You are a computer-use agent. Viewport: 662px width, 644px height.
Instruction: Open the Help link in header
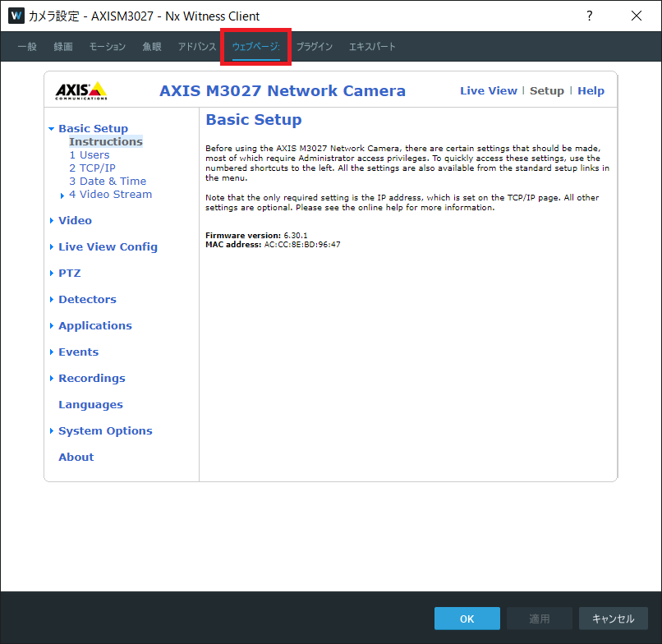(x=591, y=91)
